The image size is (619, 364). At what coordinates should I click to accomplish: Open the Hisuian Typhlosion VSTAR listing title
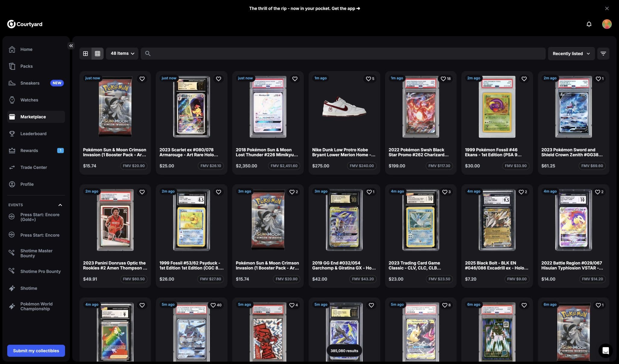click(x=572, y=266)
